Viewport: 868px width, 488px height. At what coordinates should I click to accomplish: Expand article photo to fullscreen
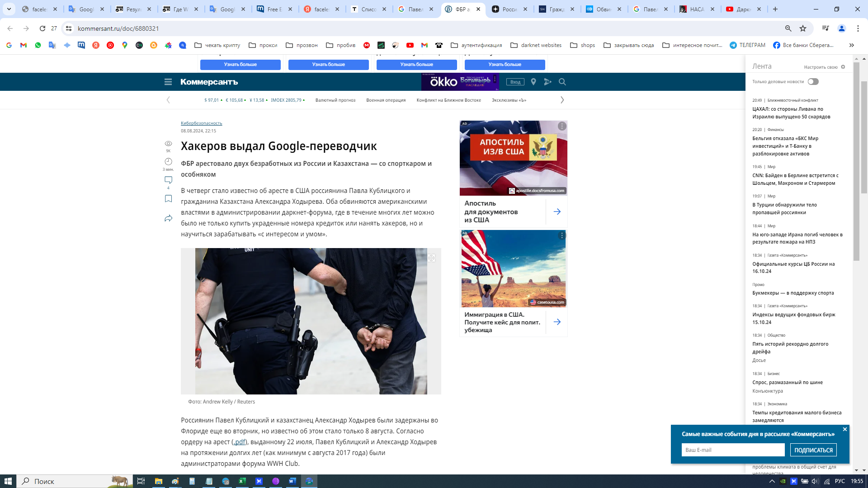(431, 258)
